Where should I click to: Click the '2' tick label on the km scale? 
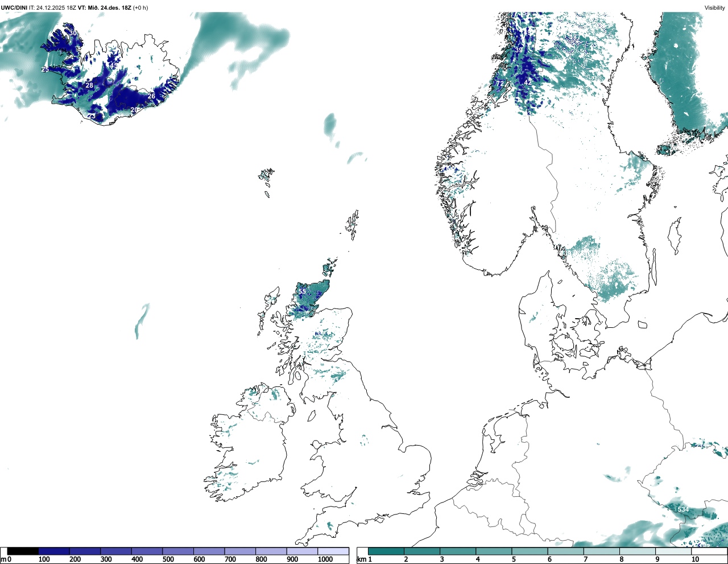click(406, 559)
